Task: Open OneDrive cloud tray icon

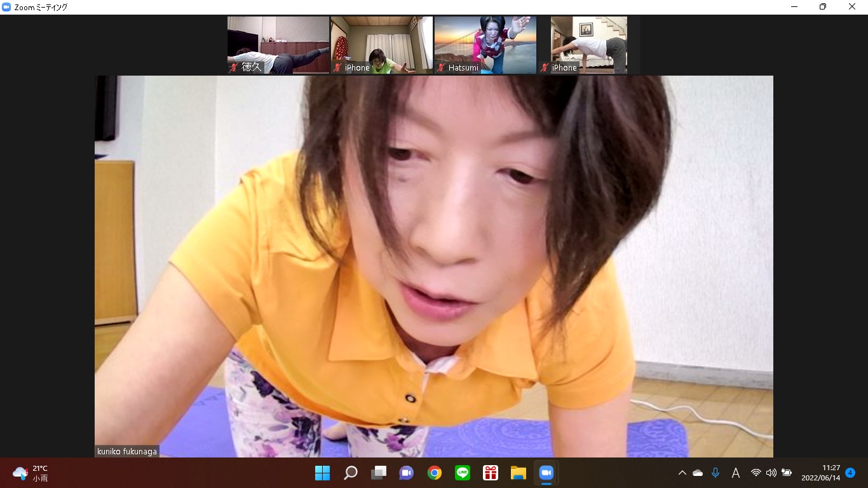Action: 698,473
